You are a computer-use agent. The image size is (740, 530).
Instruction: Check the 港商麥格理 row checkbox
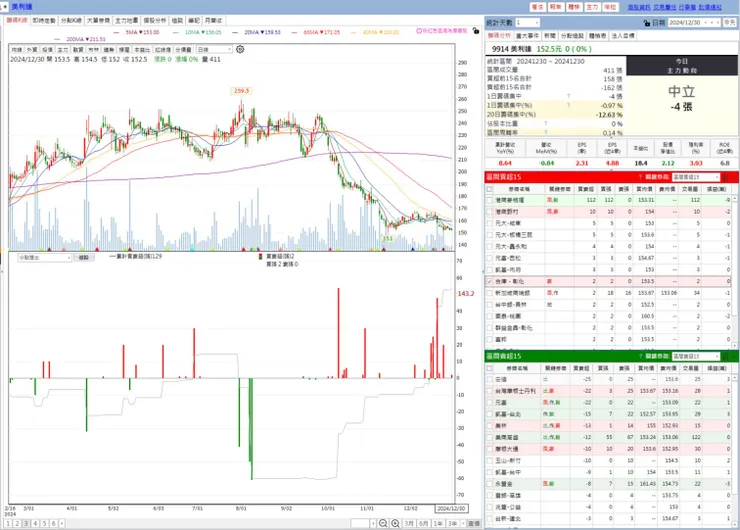[x=489, y=200]
